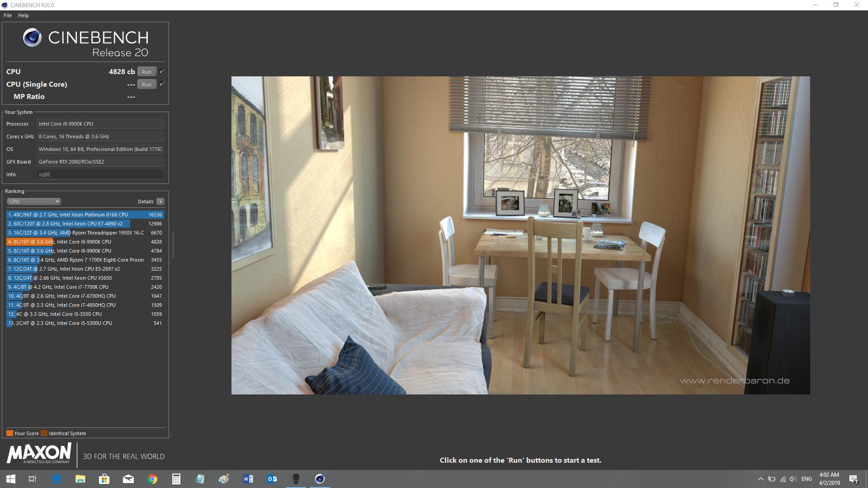Open the Help menu
Viewport: 868px width, 488px height.
tap(24, 15)
